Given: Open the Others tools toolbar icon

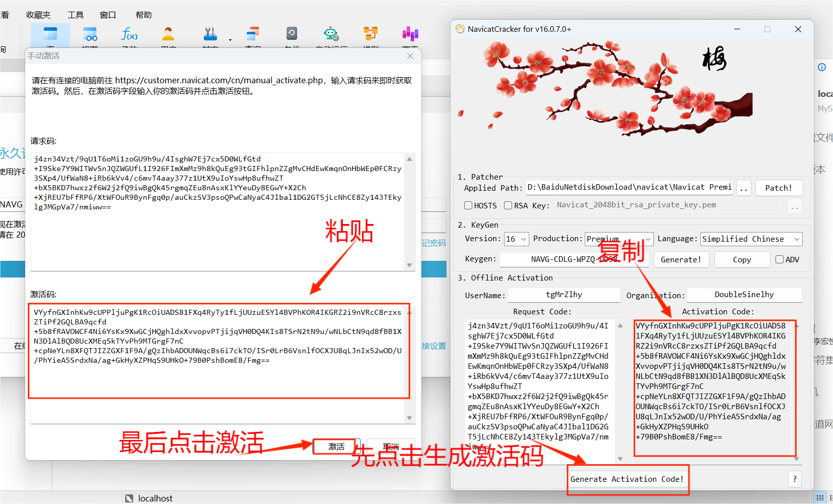Looking at the screenshot, I should pyautogui.click(x=210, y=34).
